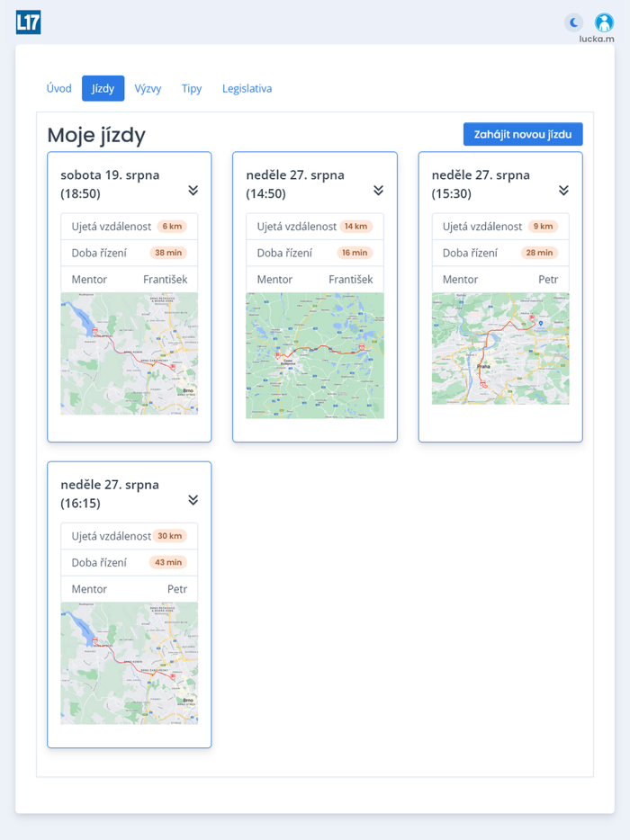Click mentor Petr in the 15:30 ride

[x=548, y=279]
